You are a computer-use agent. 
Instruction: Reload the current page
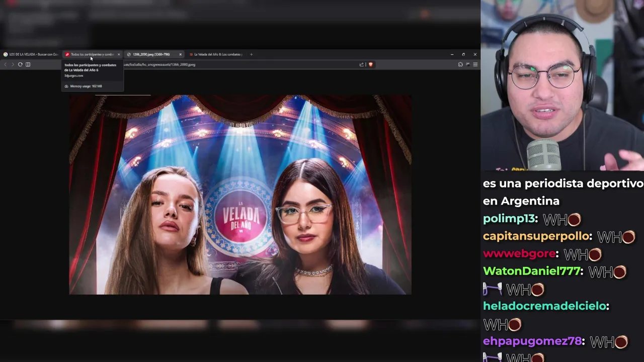pos(20,64)
